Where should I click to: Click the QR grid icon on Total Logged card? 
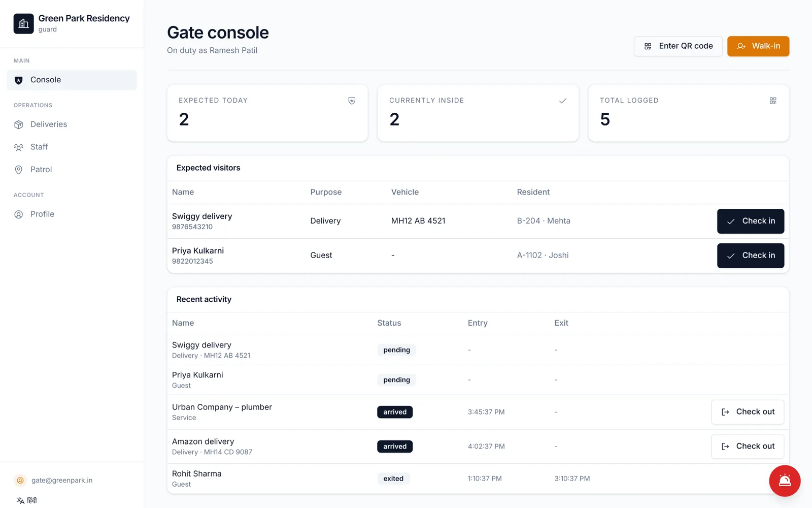coord(773,101)
